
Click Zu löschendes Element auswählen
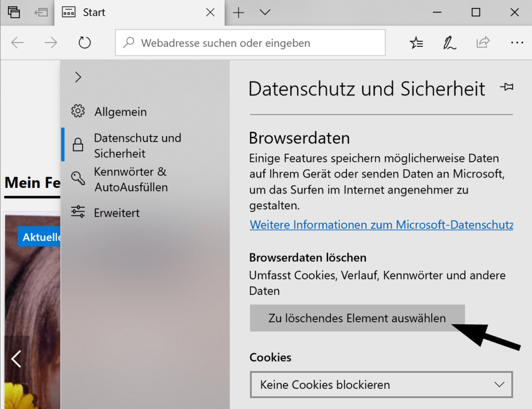(x=357, y=318)
